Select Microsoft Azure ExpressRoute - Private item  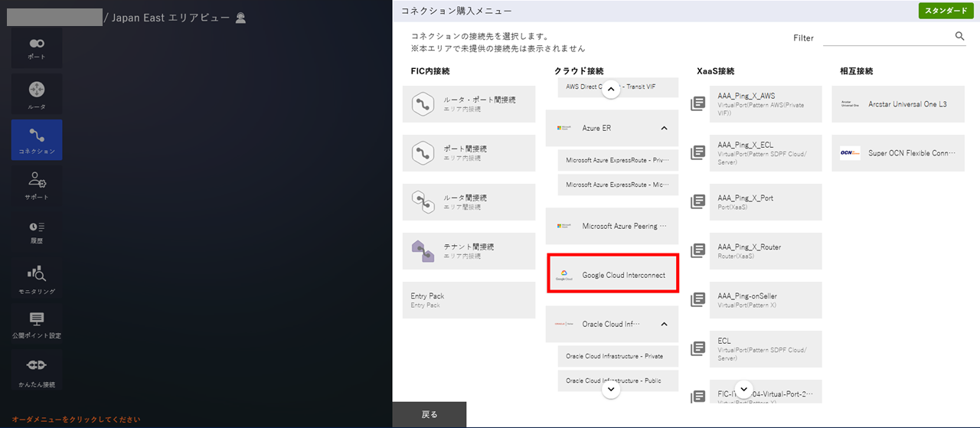coord(618,161)
